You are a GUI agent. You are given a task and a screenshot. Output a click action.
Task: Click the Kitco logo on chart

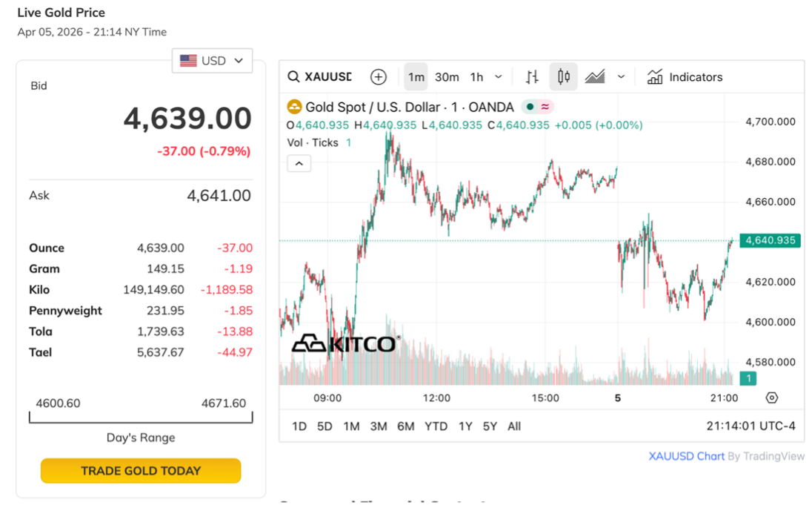click(x=345, y=344)
